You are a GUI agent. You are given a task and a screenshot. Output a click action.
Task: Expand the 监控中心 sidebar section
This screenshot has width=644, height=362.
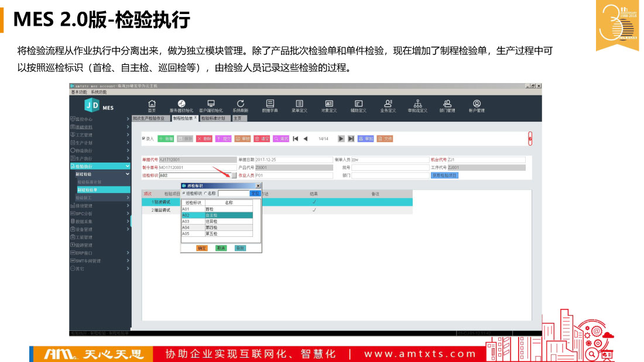(x=100, y=119)
